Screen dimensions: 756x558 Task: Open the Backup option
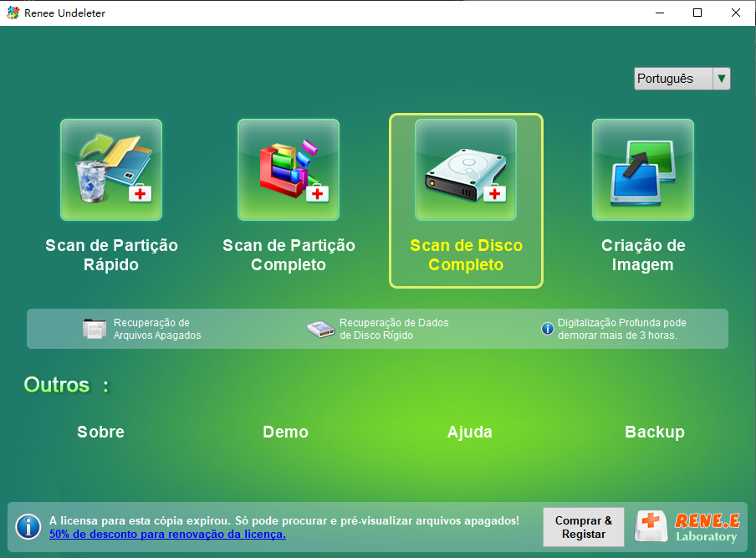(655, 433)
